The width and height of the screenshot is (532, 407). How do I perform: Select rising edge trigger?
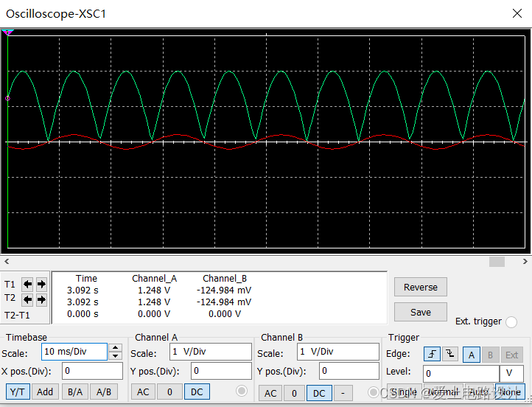point(432,355)
